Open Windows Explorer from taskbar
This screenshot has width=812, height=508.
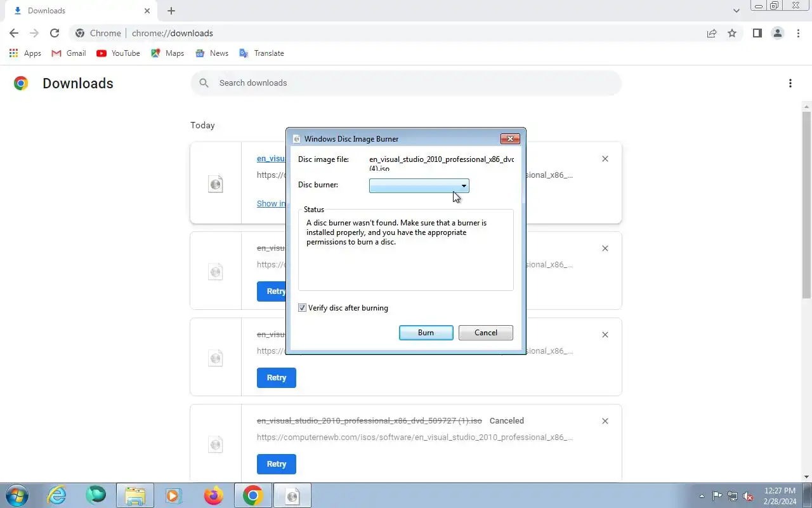[135, 495]
